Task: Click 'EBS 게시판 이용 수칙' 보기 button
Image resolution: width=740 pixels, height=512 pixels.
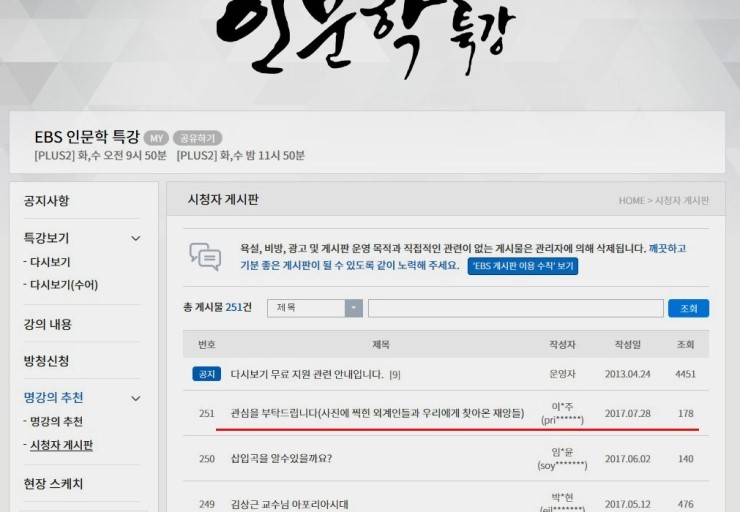Action: click(522, 266)
